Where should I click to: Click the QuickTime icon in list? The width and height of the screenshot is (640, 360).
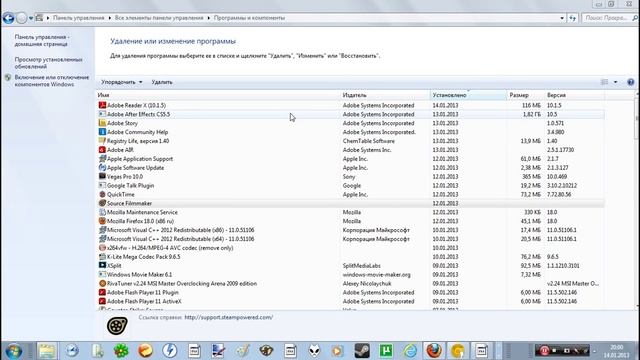102,194
